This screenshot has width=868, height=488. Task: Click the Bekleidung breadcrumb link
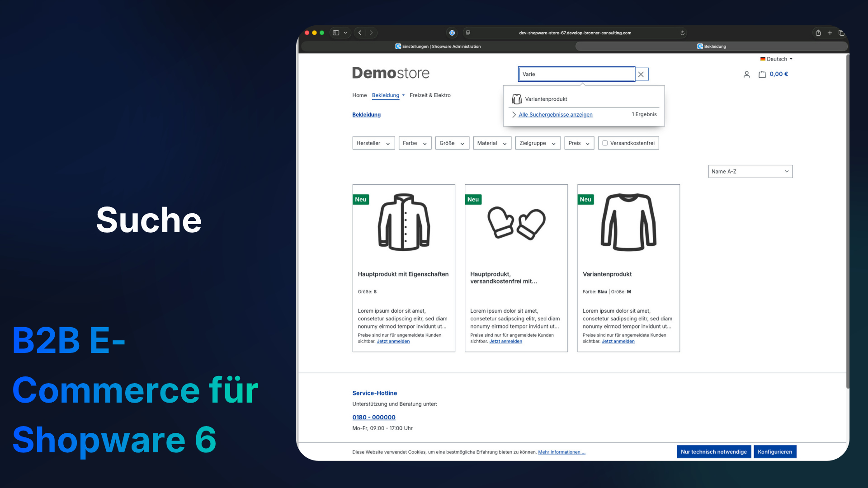click(366, 115)
